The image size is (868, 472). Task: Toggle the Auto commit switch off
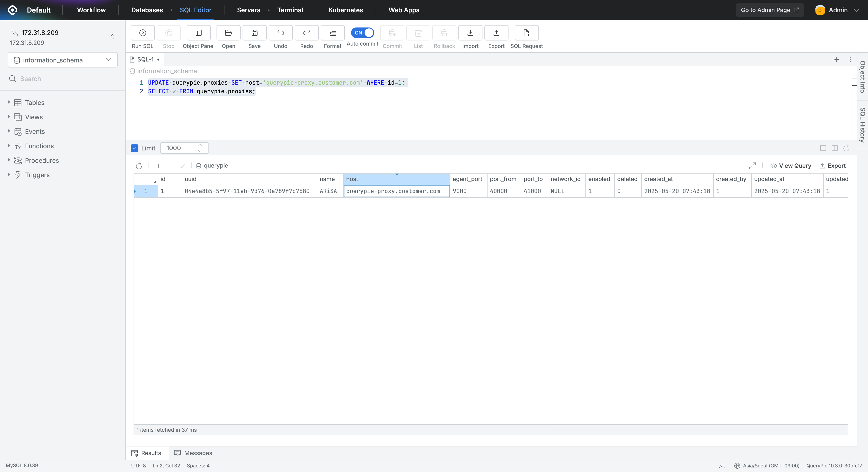(x=362, y=33)
